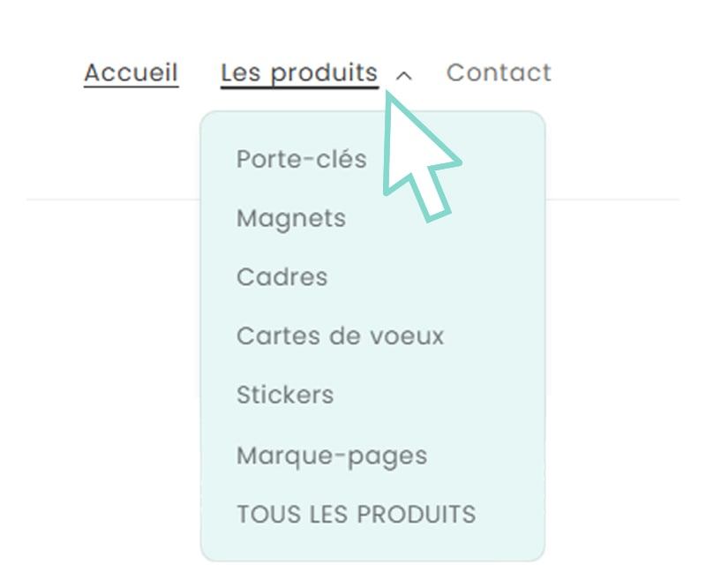Browse the key rings (Porte-clés) item
706x588 pixels.
click(x=301, y=159)
